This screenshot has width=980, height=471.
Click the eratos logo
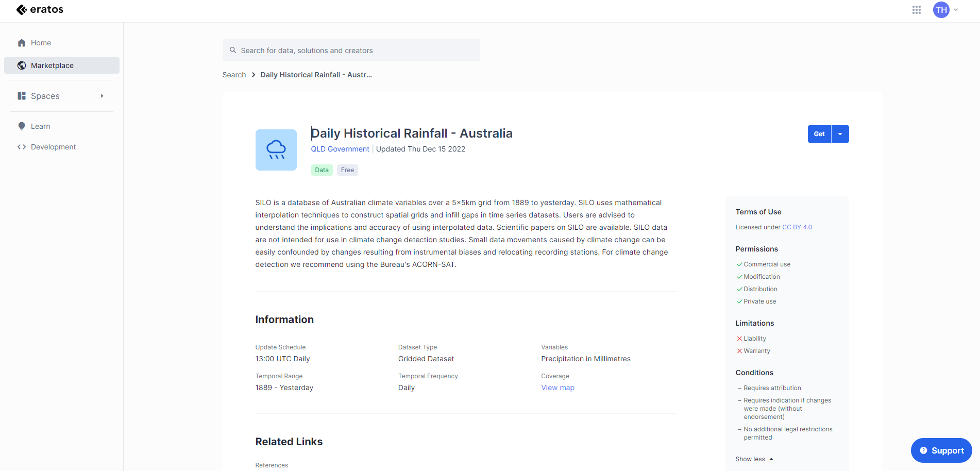(x=40, y=9)
